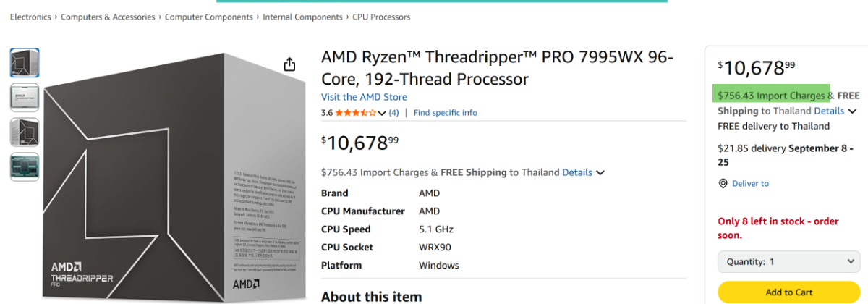This screenshot has height=304, width=868.
Task: Expand shipping Details in the buy box
Action: (851, 111)
